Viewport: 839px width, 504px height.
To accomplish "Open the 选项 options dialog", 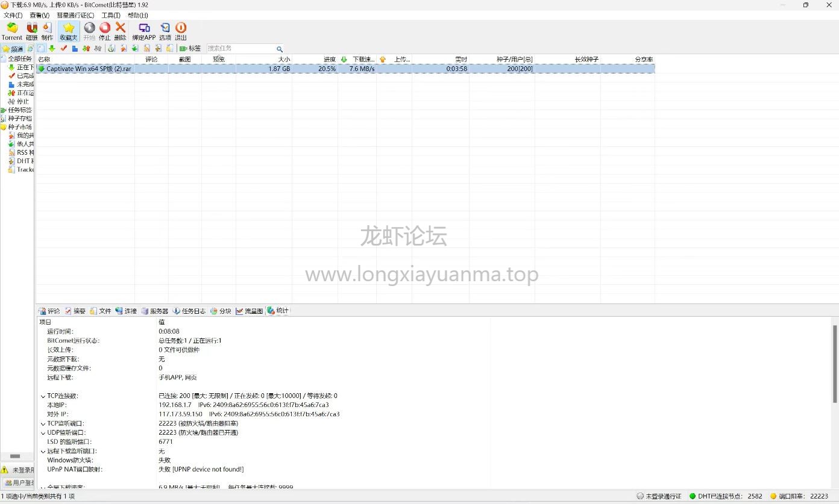I will (165, 31).
